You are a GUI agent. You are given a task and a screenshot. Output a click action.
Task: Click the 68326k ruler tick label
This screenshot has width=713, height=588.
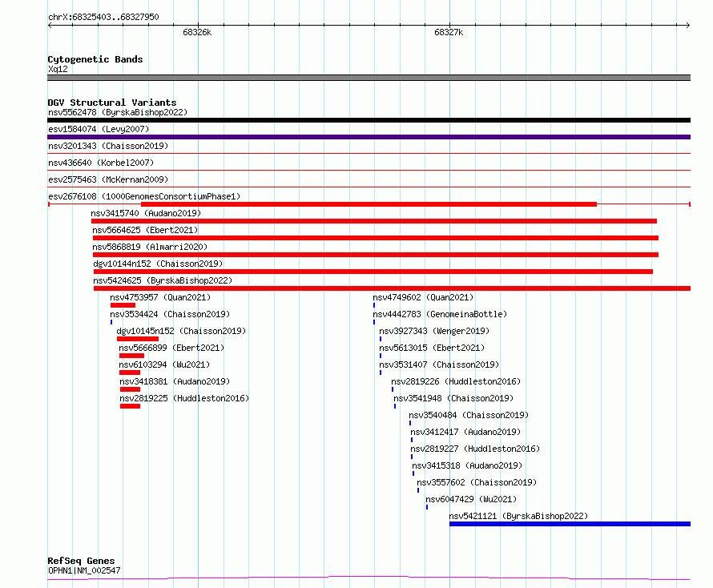coord(197,32)
